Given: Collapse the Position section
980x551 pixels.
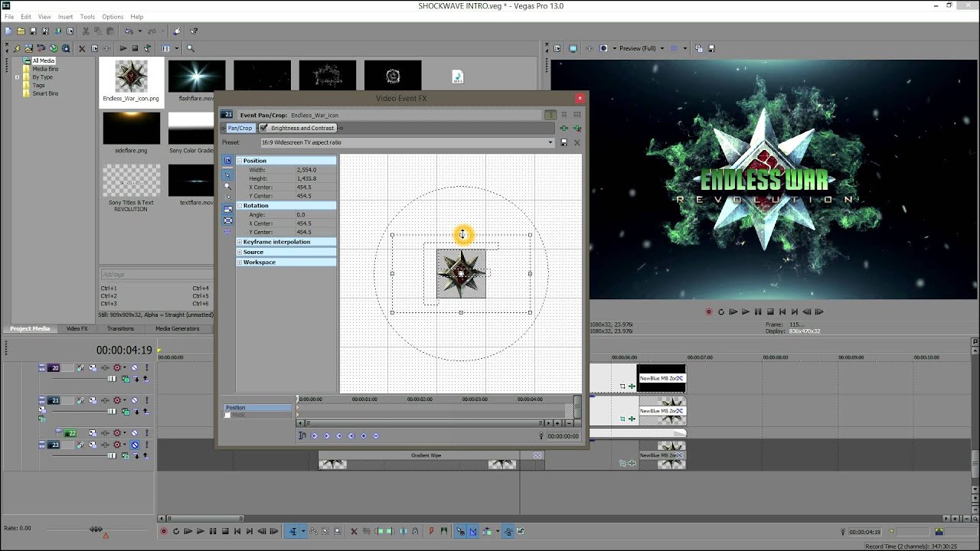Looking at the screenshot, I should (x=240, y=161).
